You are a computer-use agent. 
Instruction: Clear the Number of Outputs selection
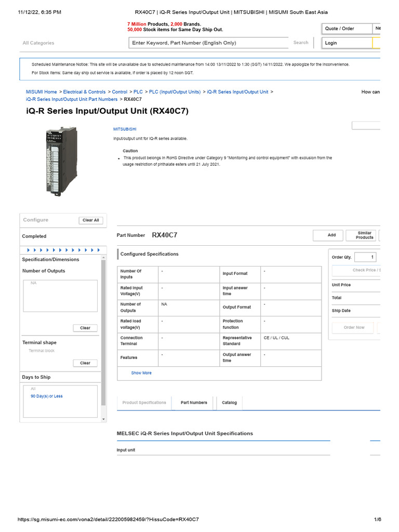pos(85,328)
